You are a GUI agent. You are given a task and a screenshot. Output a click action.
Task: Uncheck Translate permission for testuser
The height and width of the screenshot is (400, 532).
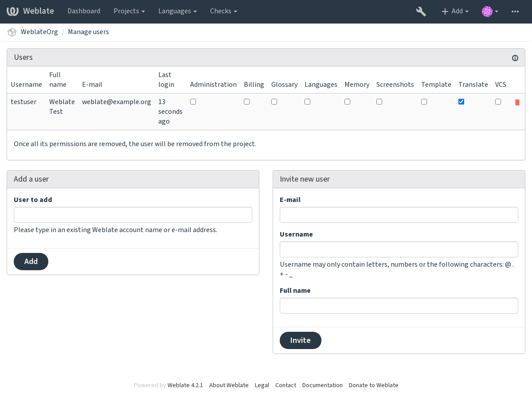tap(461, 101)
